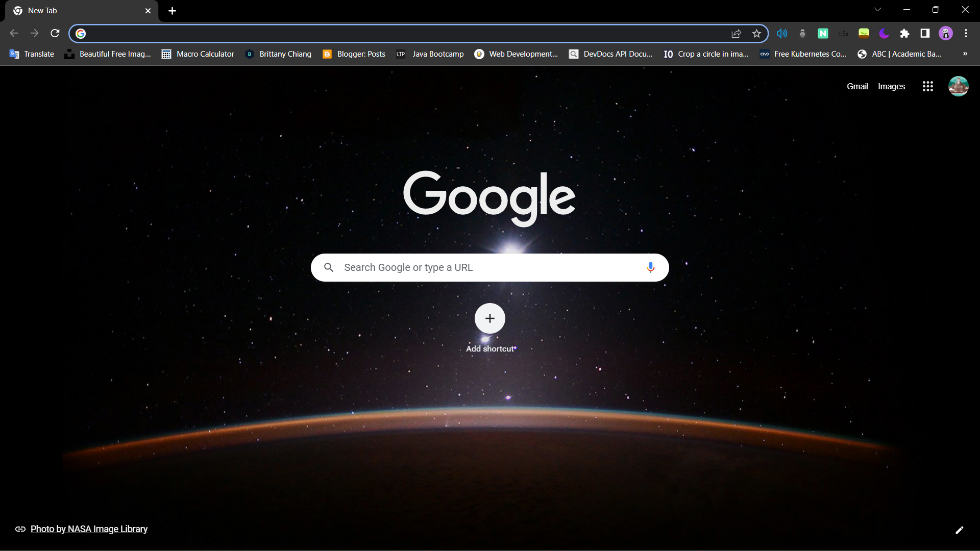Select the Images menu item

pos(892,86)
